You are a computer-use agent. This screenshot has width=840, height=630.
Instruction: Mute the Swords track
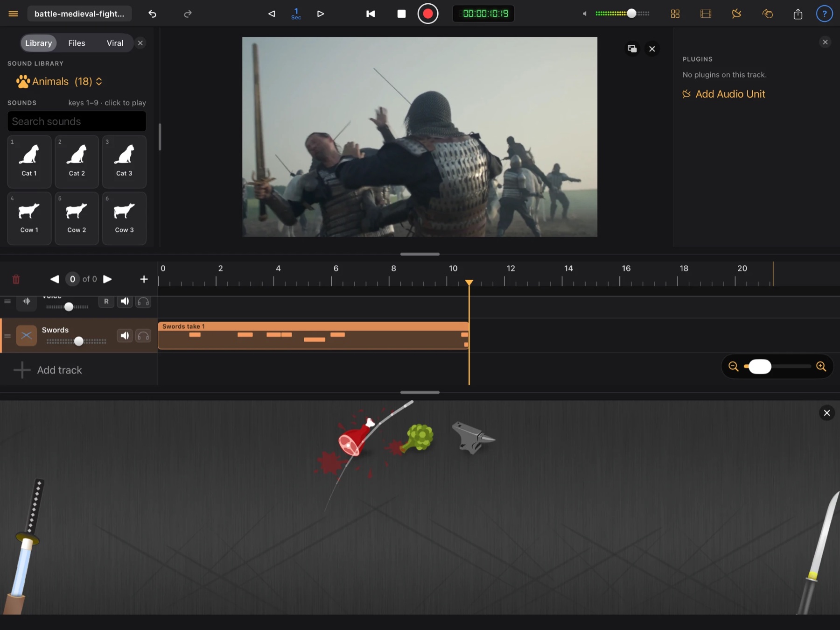tap(125, 335)
